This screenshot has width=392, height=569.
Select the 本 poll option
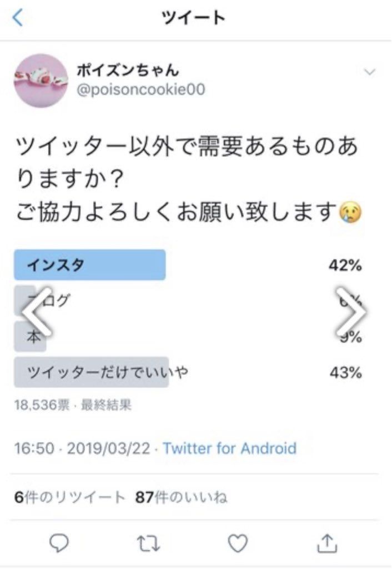31,337
